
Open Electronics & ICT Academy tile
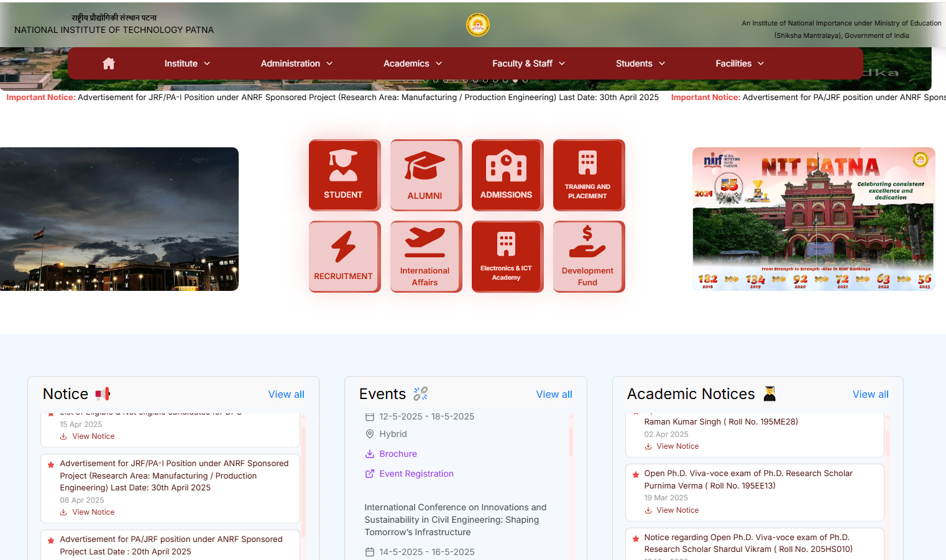click(x=507, y=256)
